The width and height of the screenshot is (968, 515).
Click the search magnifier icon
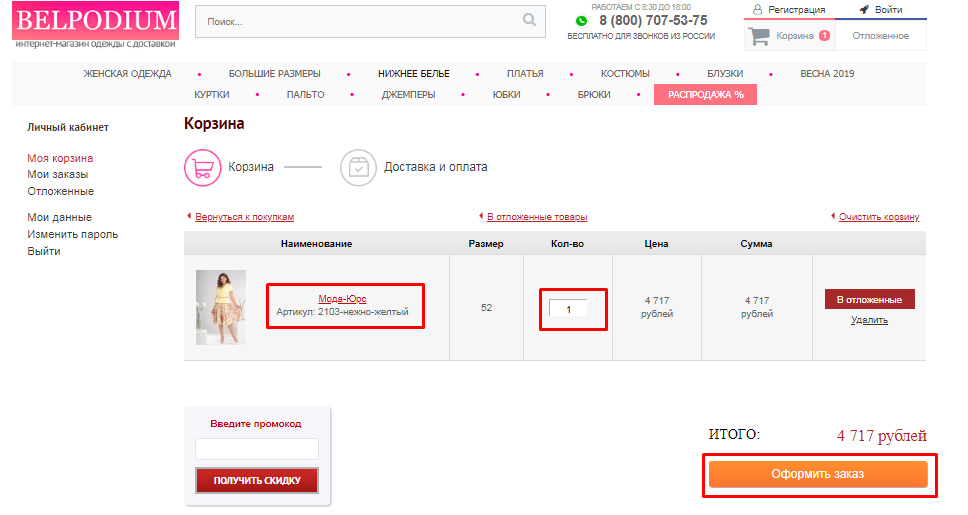point(529,20)
